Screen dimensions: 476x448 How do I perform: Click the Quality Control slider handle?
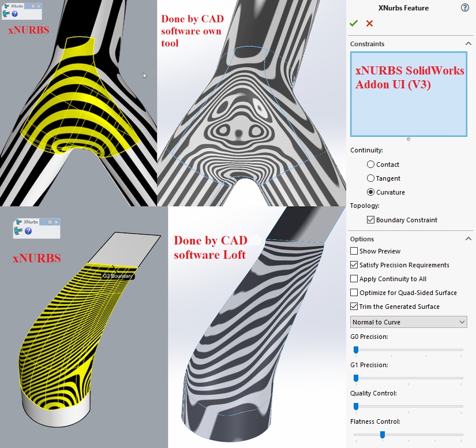[356, 406]
